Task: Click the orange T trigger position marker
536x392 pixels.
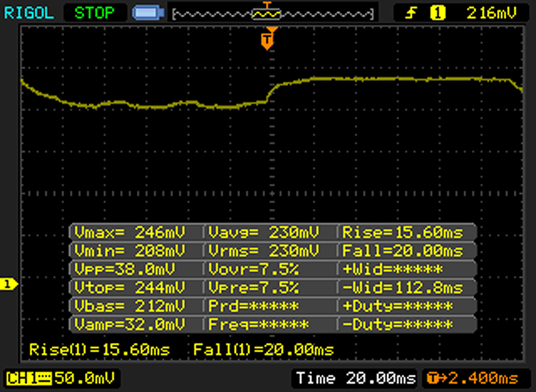Action: 267,41
